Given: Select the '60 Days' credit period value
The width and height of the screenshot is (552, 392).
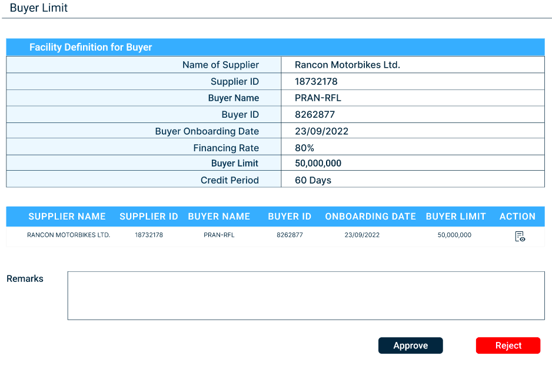Looking at the screenshot, I should tap(313, 180).
